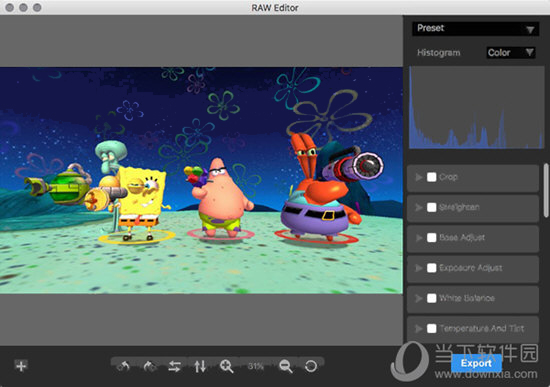Enable the Base Adjust checkbox
550x387 pixels.
click(431, 238)
